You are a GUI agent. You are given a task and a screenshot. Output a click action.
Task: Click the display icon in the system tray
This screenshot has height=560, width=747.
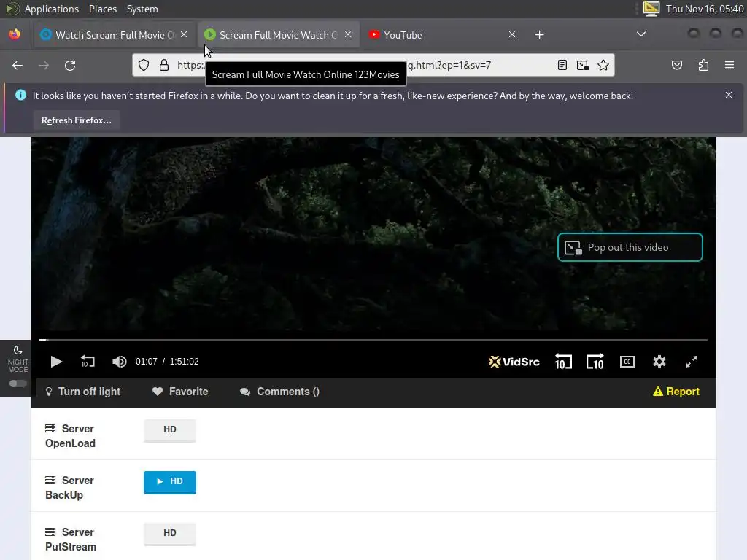651,9
